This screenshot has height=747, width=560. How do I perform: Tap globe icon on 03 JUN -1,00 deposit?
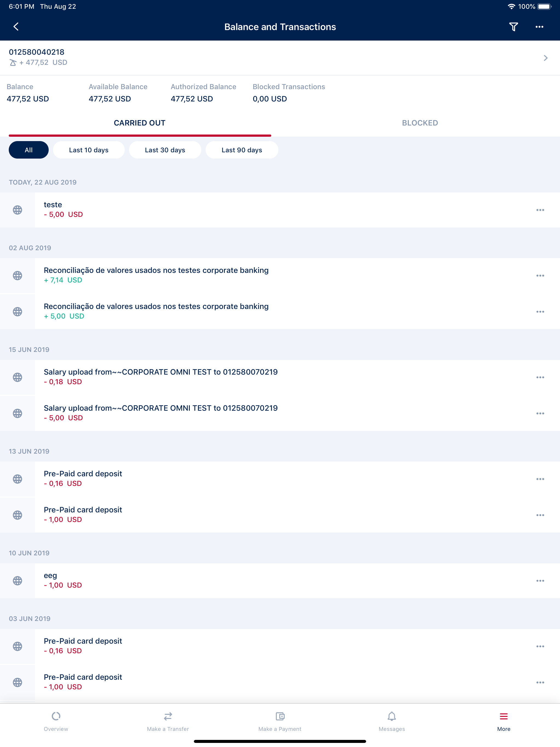click(x=17, y=682)
